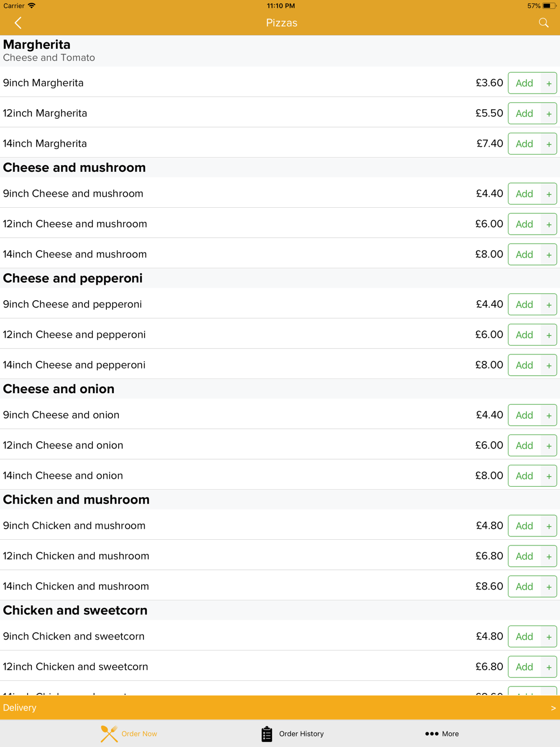Select the 12inch Cheese and pepperoni row

coord(280,334)
